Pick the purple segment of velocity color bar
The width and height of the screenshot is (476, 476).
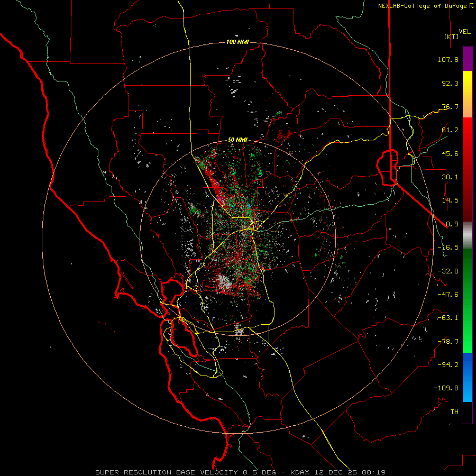[467, 59]
